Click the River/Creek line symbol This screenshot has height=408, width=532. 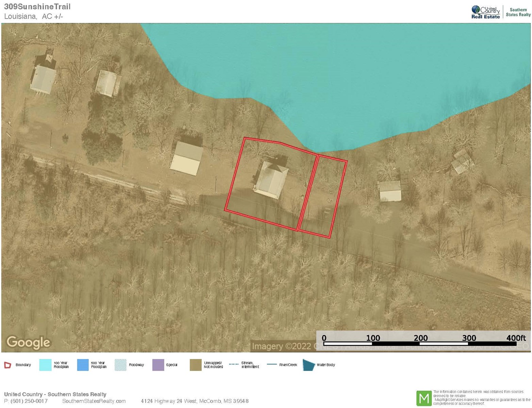click(x=272, y=364)
